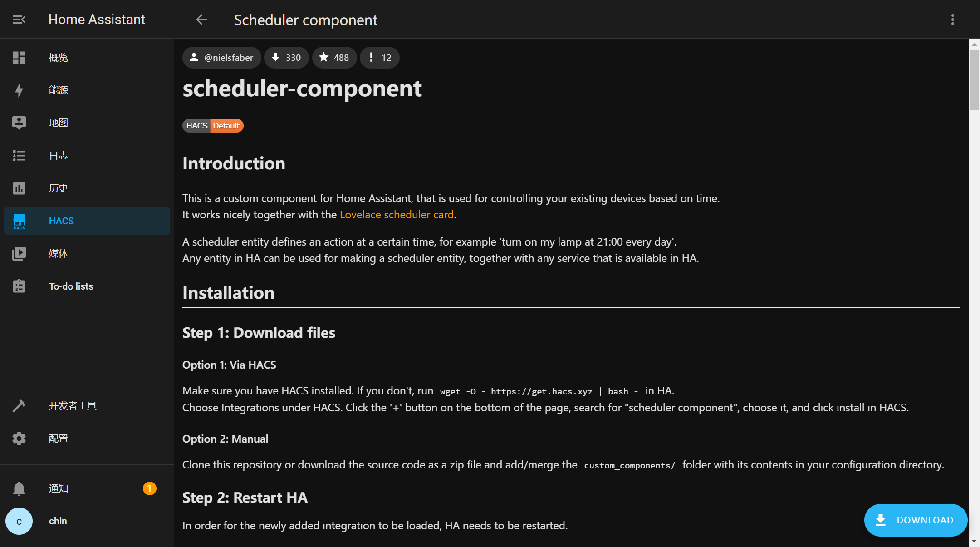
Task: Click the @nielsfaber author chip
Action: tap(221, 58)
